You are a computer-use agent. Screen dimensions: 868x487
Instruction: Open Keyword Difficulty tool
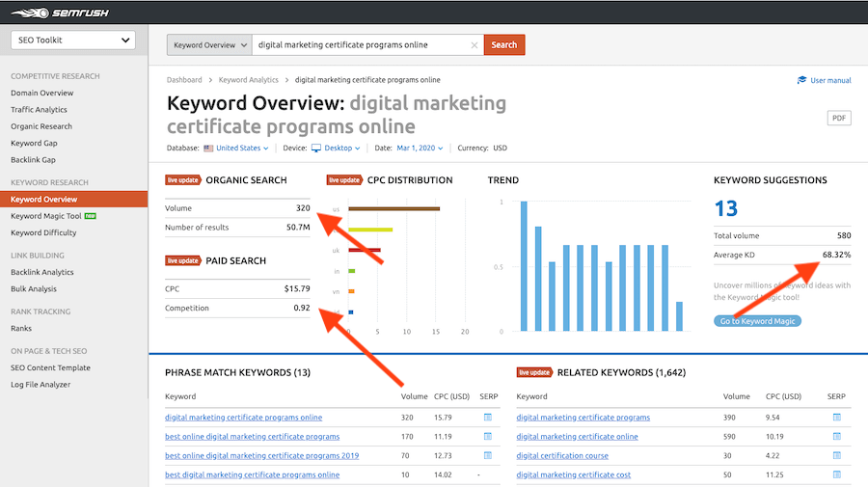click(43, 232)
